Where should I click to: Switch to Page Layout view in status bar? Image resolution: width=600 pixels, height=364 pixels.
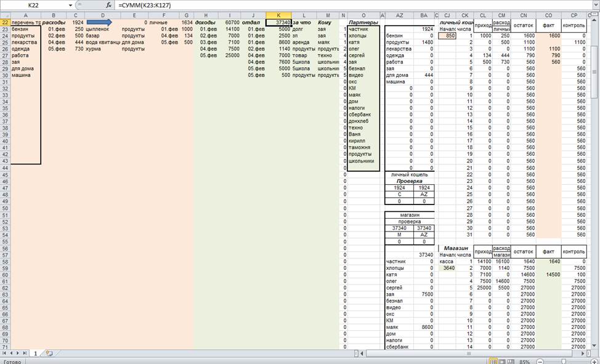pyautogui.click(x=501, y=362)
